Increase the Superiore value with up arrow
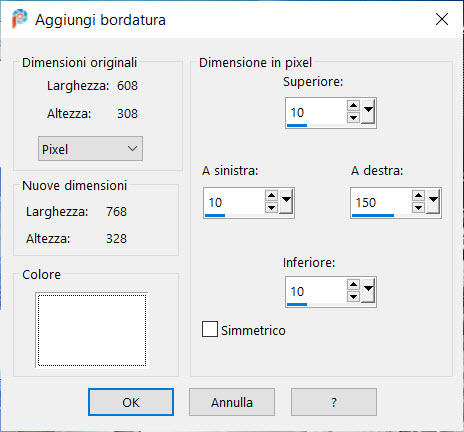The width and height of the screenshot is (464, 432). (353, 106)
